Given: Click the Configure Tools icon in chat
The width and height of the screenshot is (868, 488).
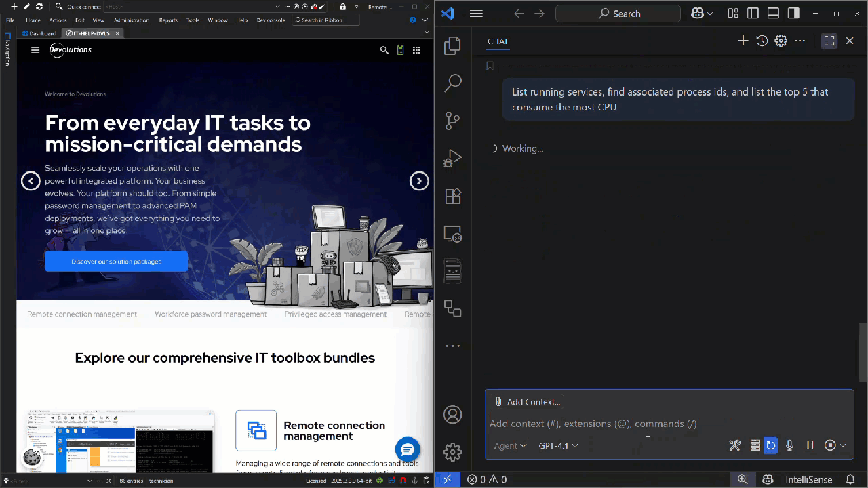Looking at the screenshot, I should (x=735, y=445).
